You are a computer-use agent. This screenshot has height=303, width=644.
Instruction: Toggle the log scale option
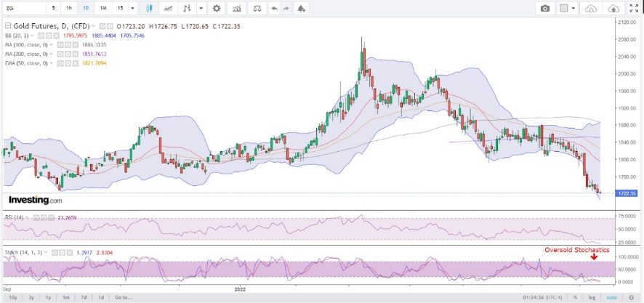pos(591,297)
